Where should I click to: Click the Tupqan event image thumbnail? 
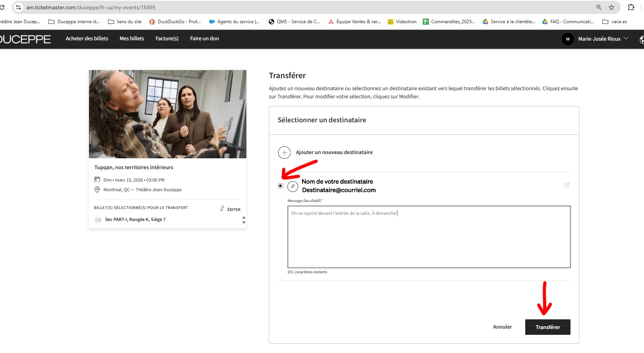click(x=167, y=114)
